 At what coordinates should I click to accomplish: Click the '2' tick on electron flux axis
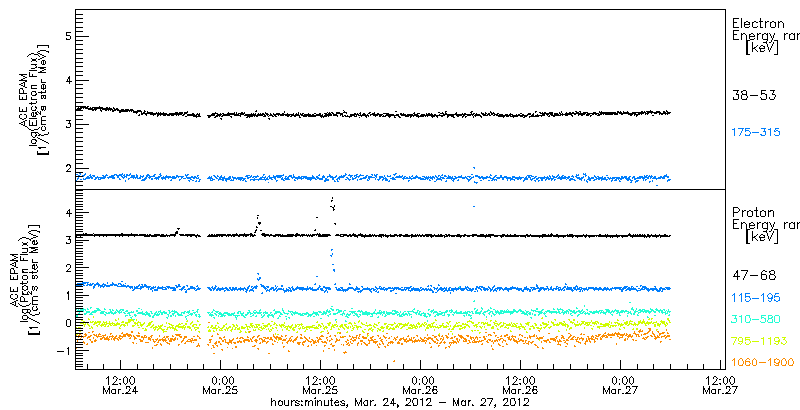66,169
